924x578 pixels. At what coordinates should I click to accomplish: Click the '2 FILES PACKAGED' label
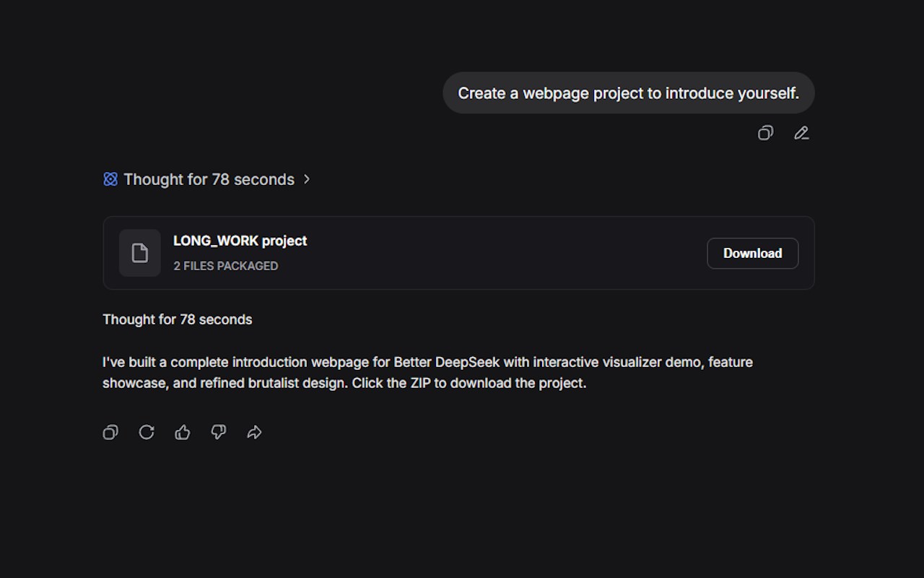pos(226,266)
